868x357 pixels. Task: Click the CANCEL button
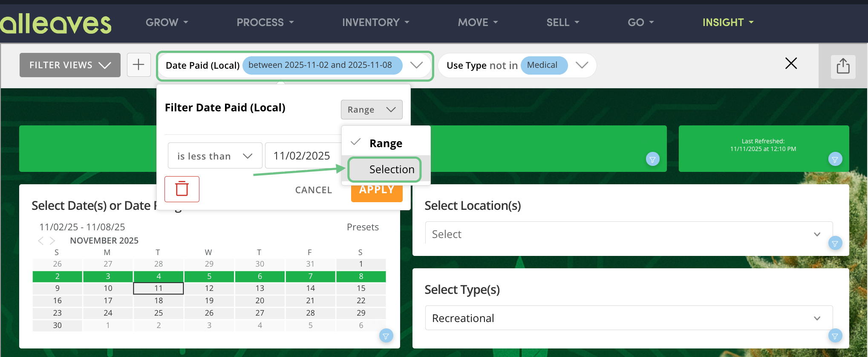[314, 190]
